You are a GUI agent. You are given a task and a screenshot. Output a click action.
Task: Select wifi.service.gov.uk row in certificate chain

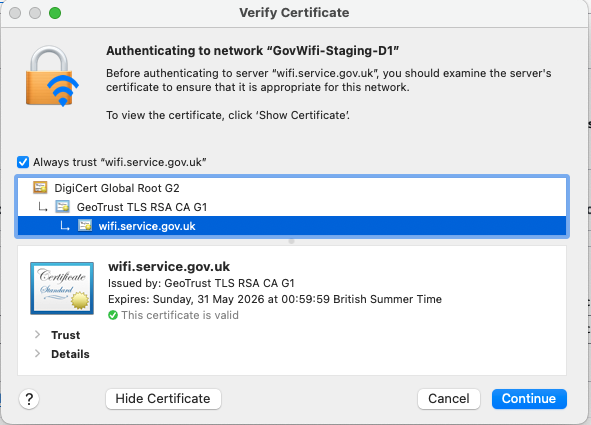click(292, 226)
